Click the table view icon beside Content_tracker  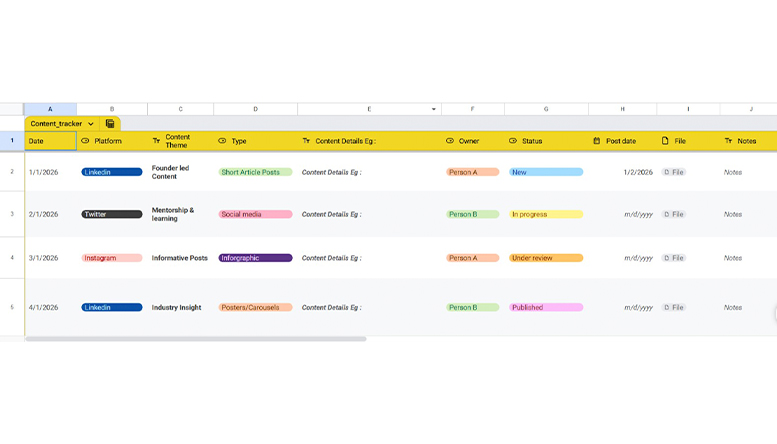(x=110, y=123)
